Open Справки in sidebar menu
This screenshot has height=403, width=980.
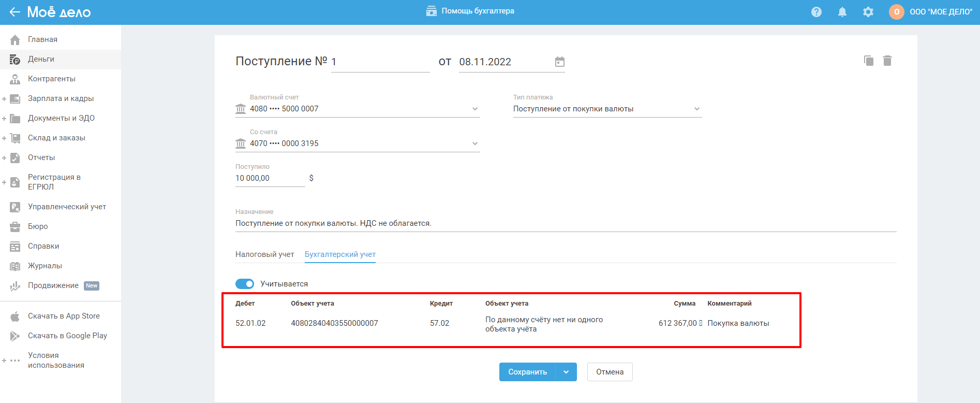pyautogui.click(x=43, y=246)
